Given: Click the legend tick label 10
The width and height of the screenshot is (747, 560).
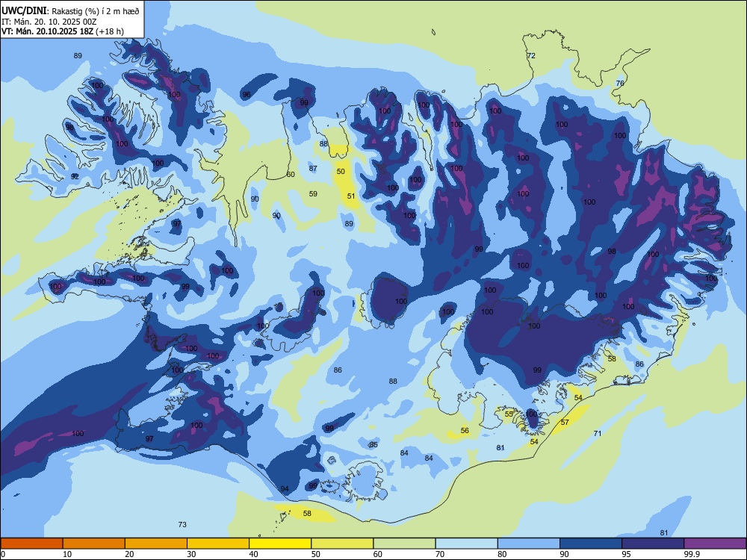Looking at the screenshot, I should (67, 554).
